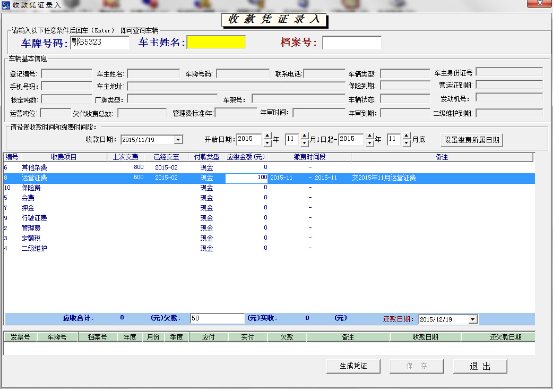Select the 行驶证费 row numbered 9
Screen dimensions: 554x389
(x=269, y=218)
